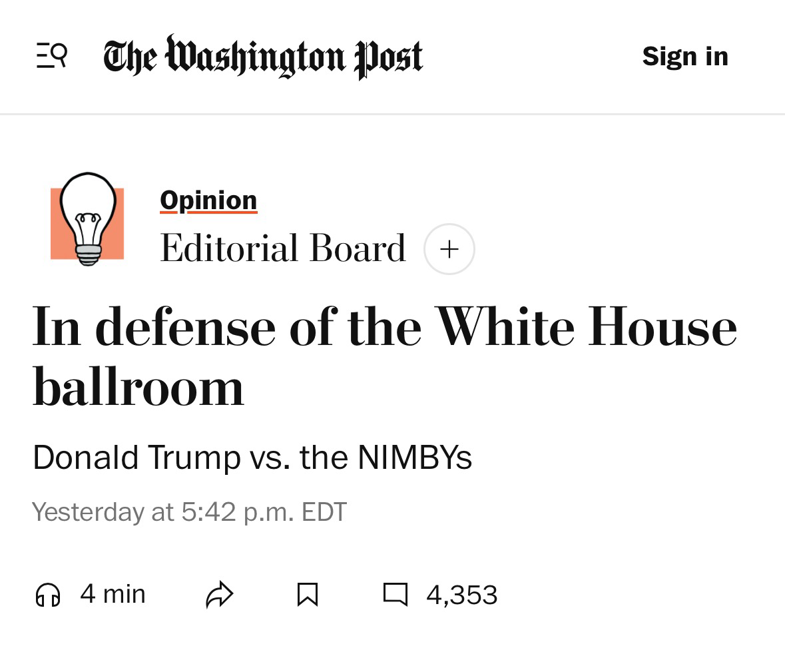785x672 pixels.
Task: Open the sections and search menu
Action: [51, 55]
